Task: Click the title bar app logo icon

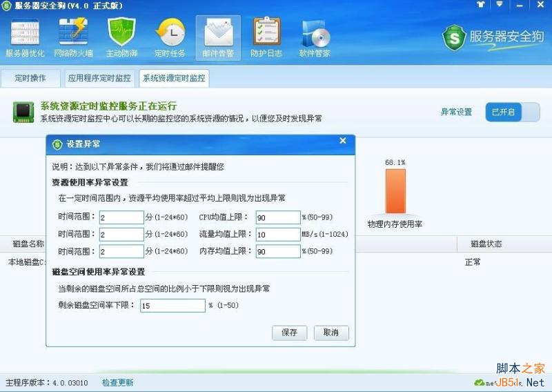Action: 6,6
